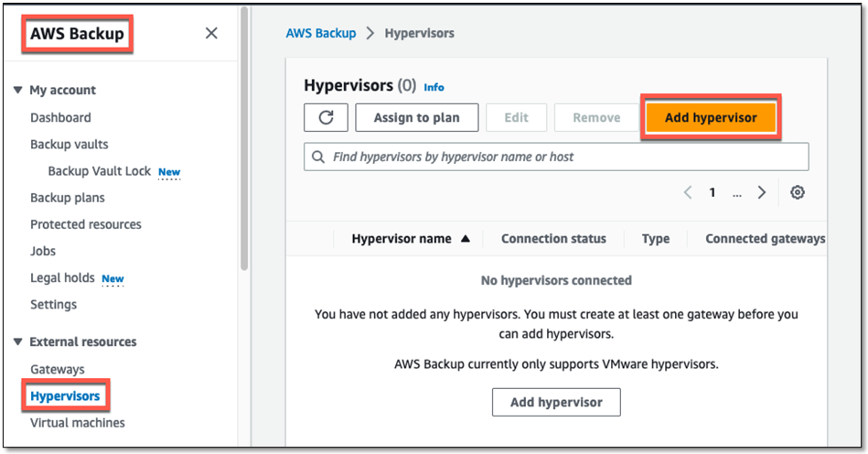Go to Protected resources
This screenshot has height=454, width=868.
pyautogui.click(x=86, y=224)
